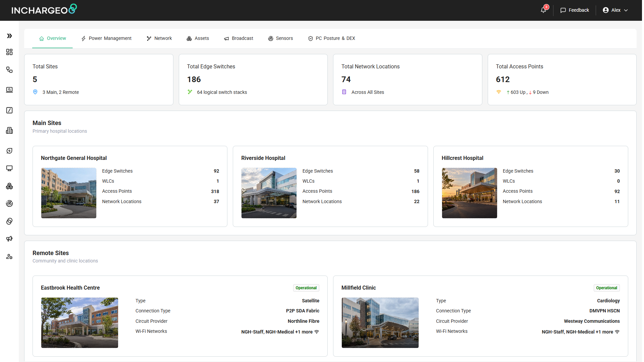Open the PC Posture & DEX tab
Viewport: 644px width, 362px height.
(332, 39)
